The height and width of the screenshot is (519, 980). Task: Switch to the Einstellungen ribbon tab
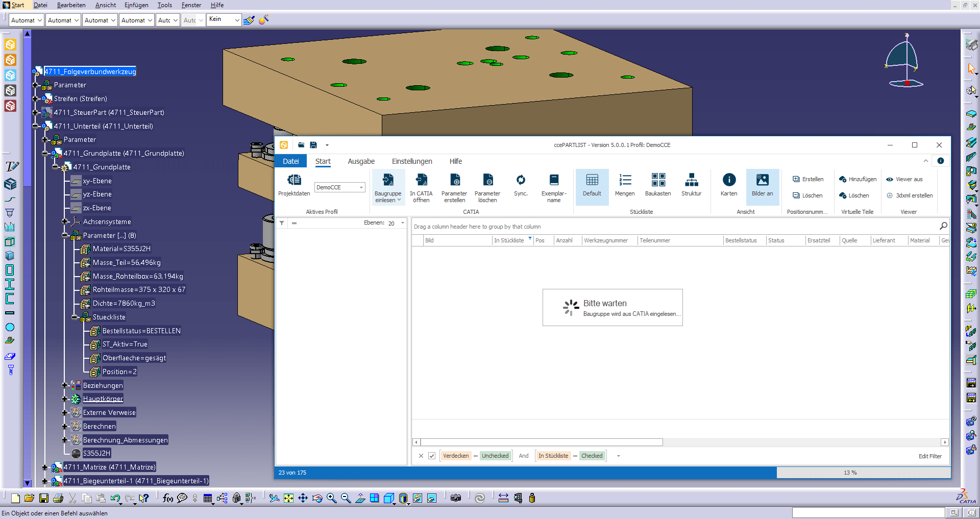tap(412, 161)
